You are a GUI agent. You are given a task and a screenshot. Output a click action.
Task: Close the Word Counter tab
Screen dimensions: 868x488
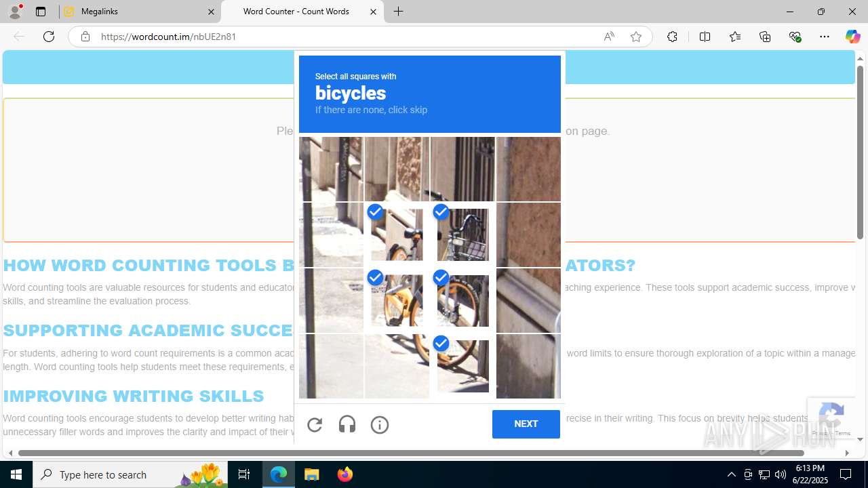click(373, 12)
